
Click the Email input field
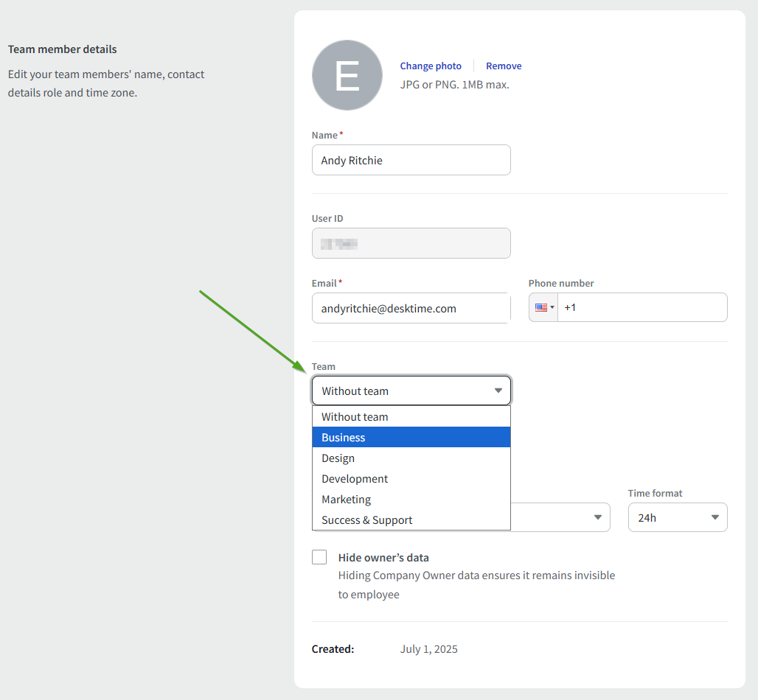tap(411, 308)
